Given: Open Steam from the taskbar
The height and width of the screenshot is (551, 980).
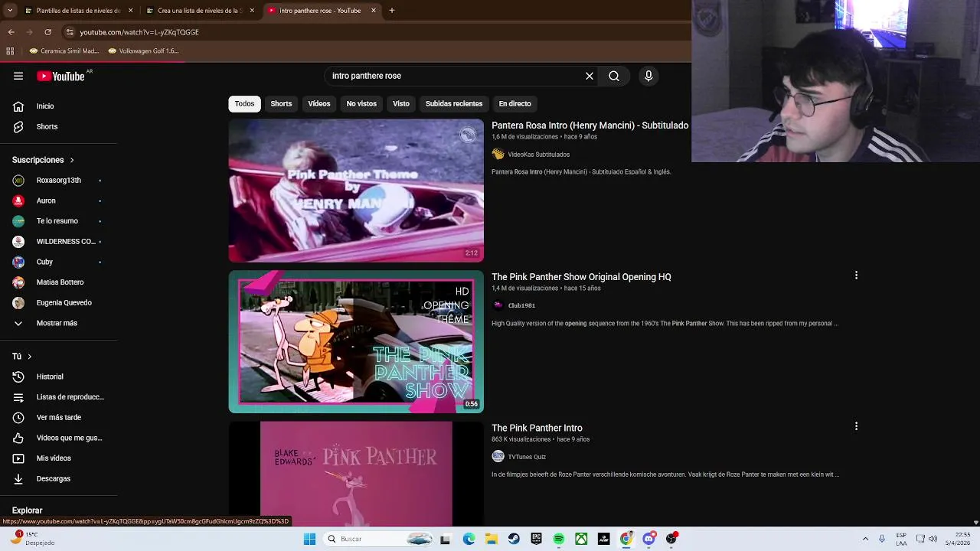Looking at the screenshot, I should pyautogui.click(x=514, y=539).
